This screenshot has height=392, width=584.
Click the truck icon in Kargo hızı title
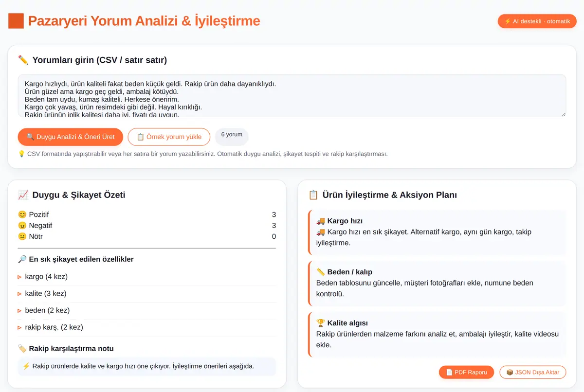click(321, 221)
